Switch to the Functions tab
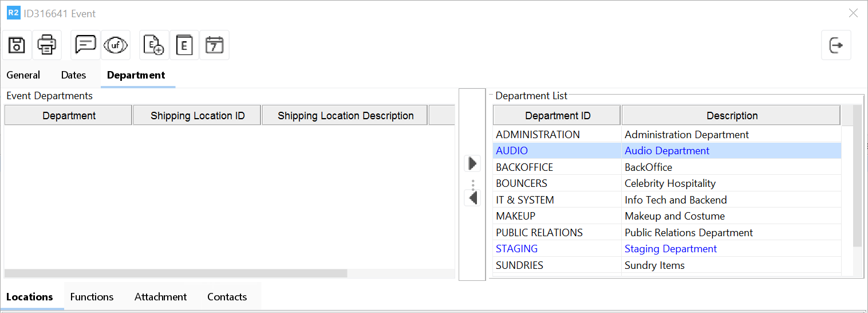This screenshot has width=868, height=313. coord(92,297)
